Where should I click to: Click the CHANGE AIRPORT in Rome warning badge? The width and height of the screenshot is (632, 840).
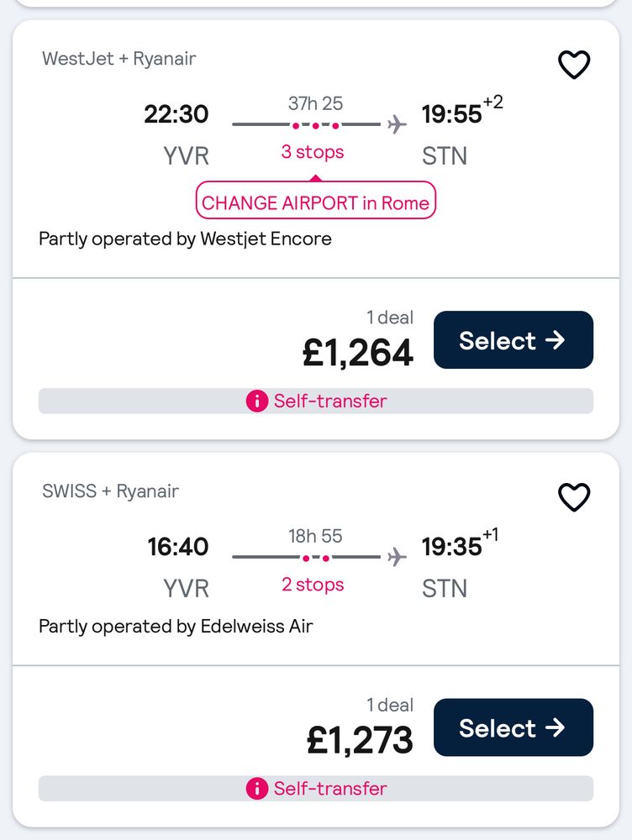coord(316,202)
